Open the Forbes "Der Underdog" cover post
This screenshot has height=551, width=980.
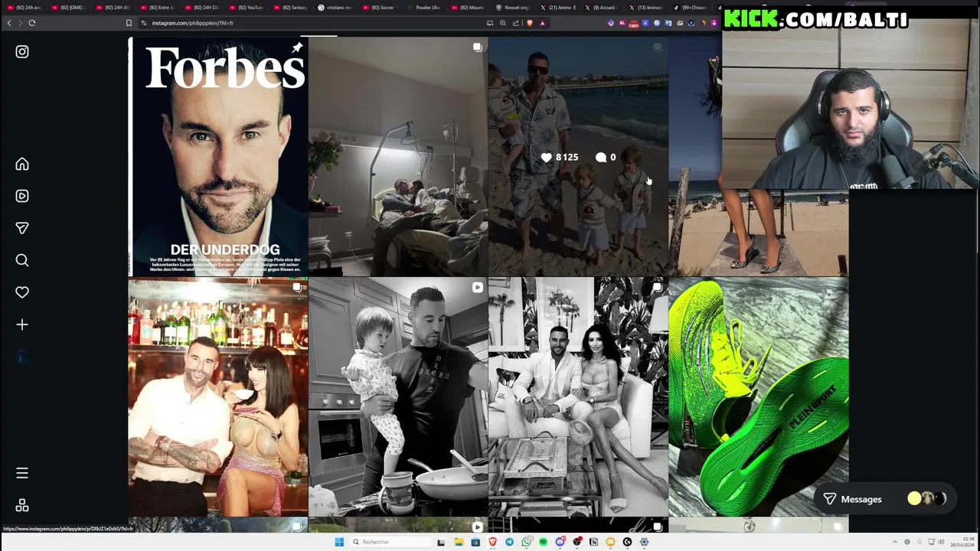(218, 156)
